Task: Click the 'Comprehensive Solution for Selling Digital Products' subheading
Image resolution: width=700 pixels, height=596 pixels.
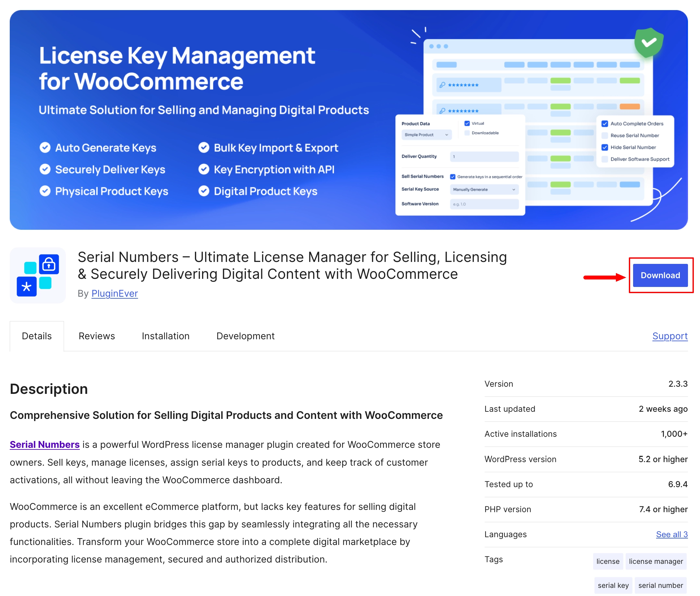Action: click(x=226, y=415)
